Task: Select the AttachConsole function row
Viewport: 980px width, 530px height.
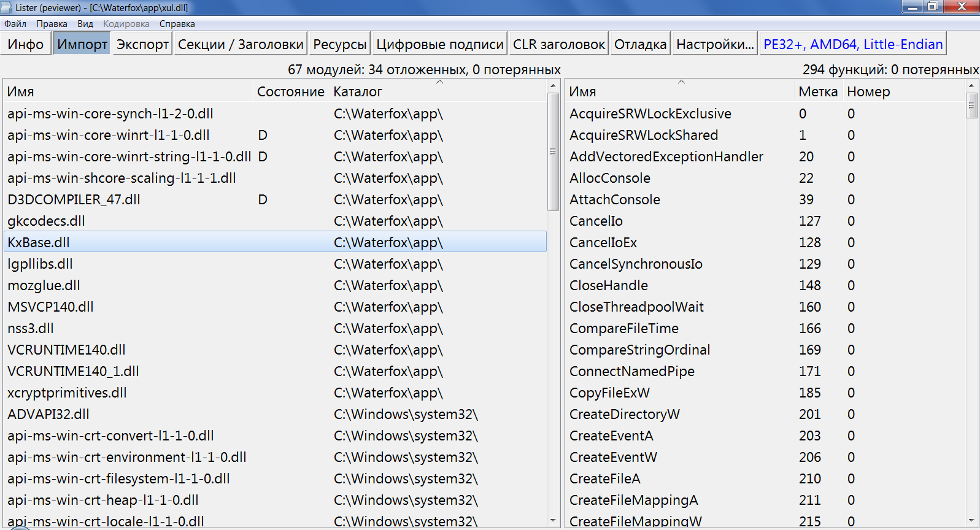Action: pos(765,199)
